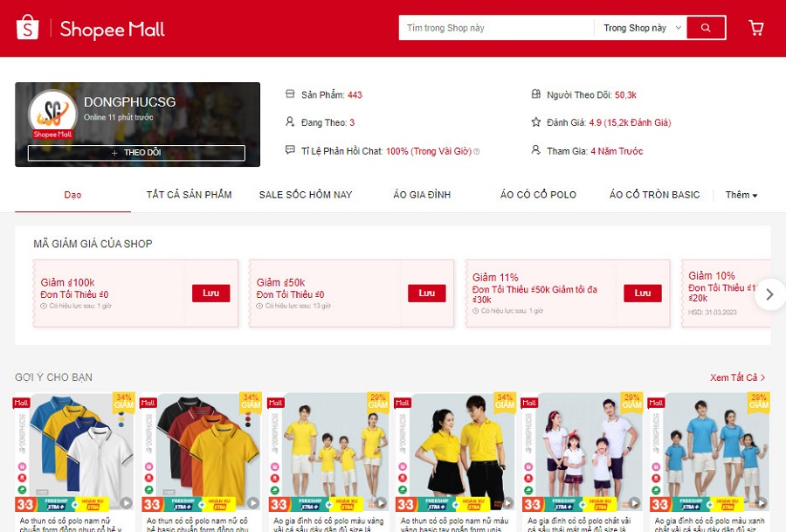Select the ÁO CÓ CỔ POLO tab
Screen dimensions: 786x532
pyautogui.click(x=538, y=195)
